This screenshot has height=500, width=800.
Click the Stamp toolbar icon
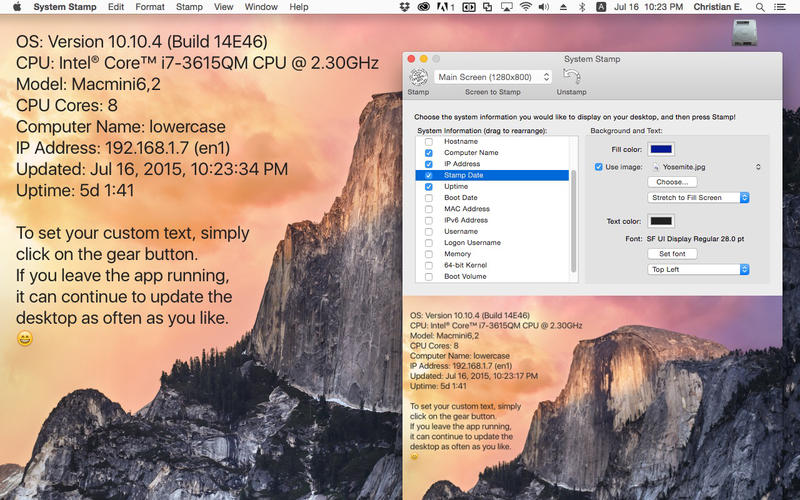click(x=418, y=77)
